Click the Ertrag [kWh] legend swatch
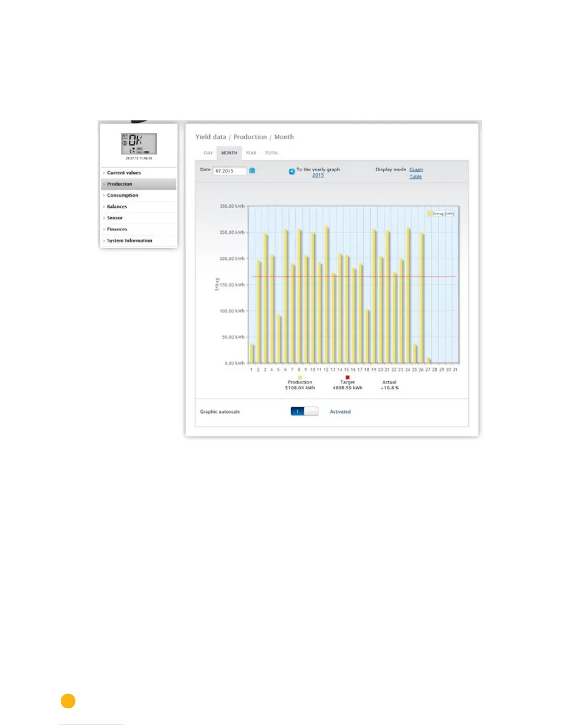The image size is (563, 728). pos(430,214)
